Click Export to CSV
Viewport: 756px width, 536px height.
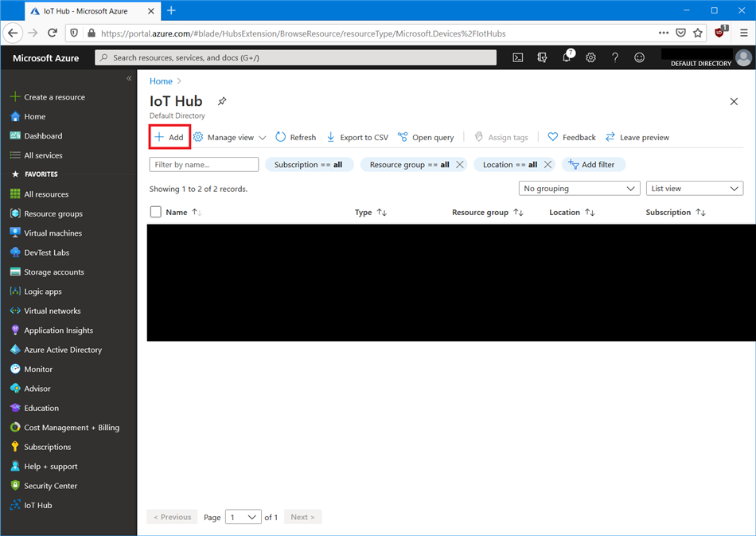pos(357,138)
